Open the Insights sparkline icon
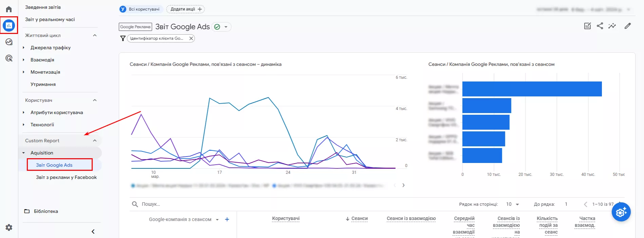 click(x=612, y=26)
